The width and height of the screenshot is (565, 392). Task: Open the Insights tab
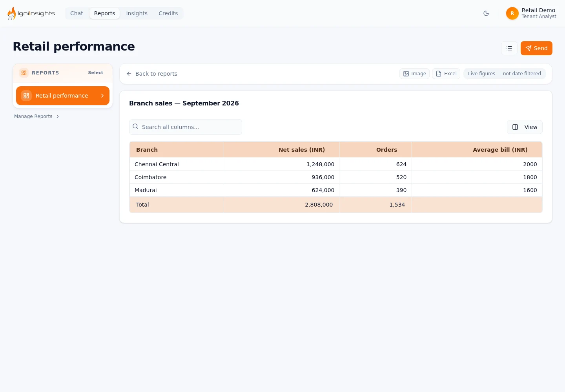[x=137, y=13]
